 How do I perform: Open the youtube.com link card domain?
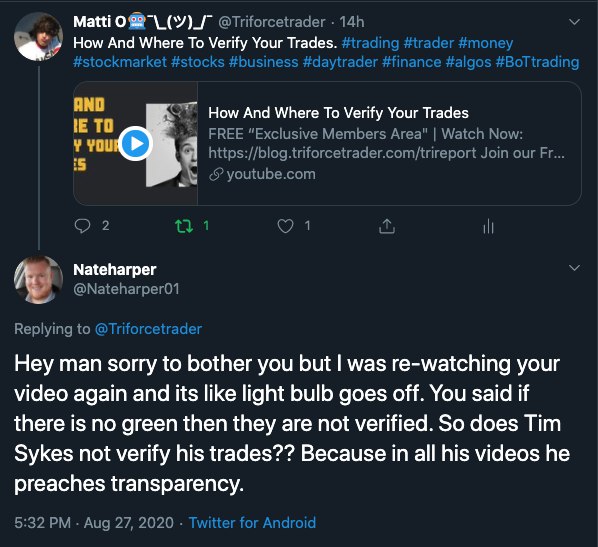click(x=271, y=174)
